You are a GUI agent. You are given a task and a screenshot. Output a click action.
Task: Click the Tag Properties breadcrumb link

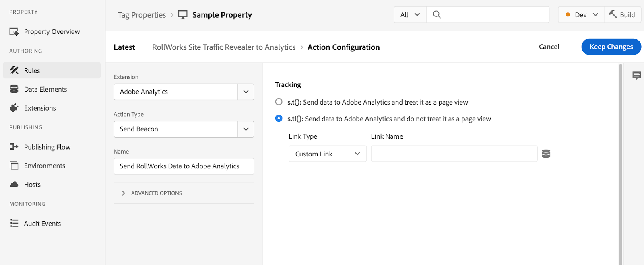pyautogui.click(x=142, y=15)
